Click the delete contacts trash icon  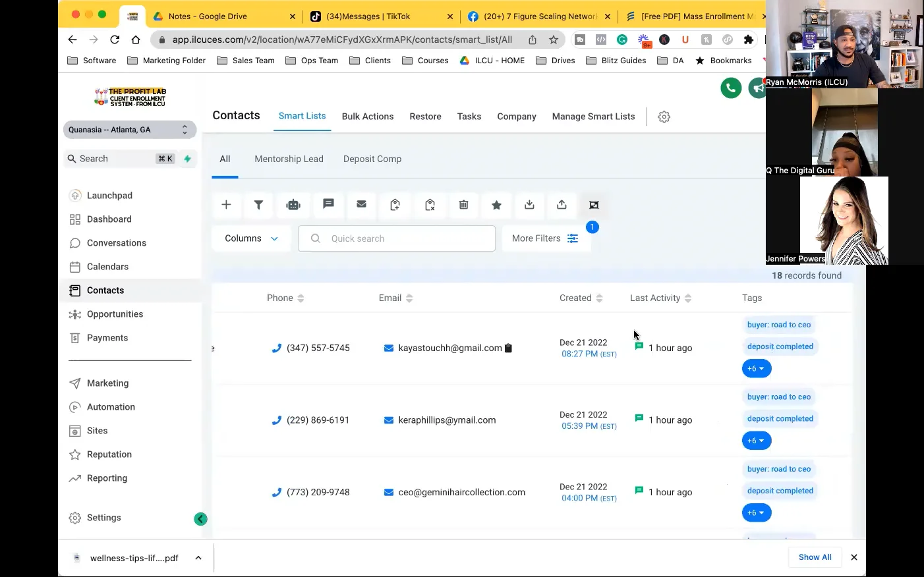click(x=463, y=205)
